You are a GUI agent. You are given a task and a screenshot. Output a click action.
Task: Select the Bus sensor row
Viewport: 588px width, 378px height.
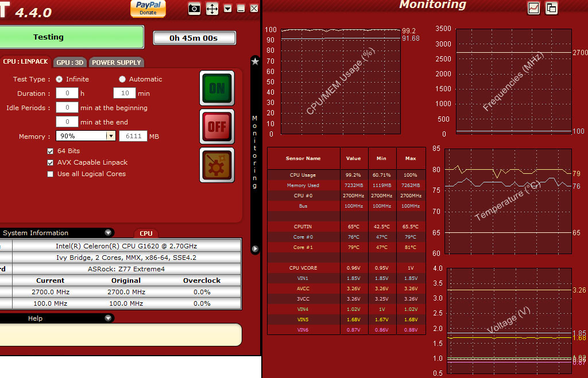[346, 206]
